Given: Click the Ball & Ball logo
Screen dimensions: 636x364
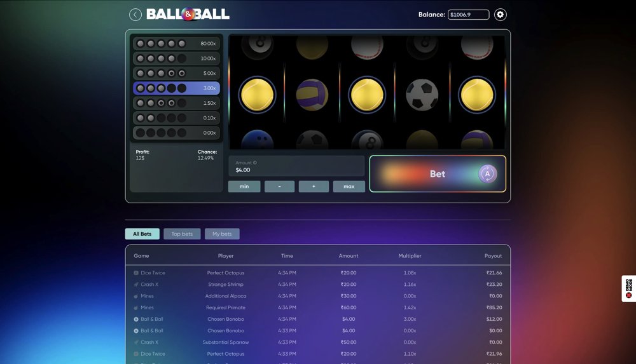Looking at the screenshot, I should (x=188, y=14).
